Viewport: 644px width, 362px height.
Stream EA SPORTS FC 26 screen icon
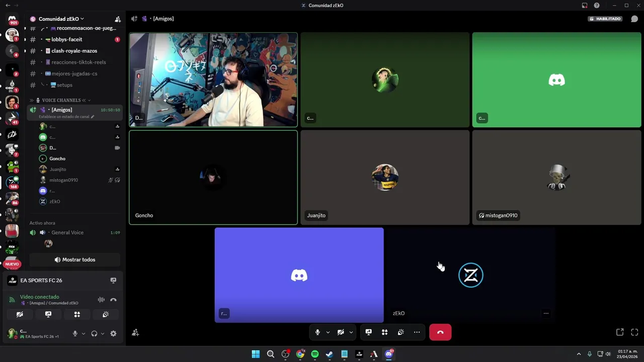[x=113, y=281]
